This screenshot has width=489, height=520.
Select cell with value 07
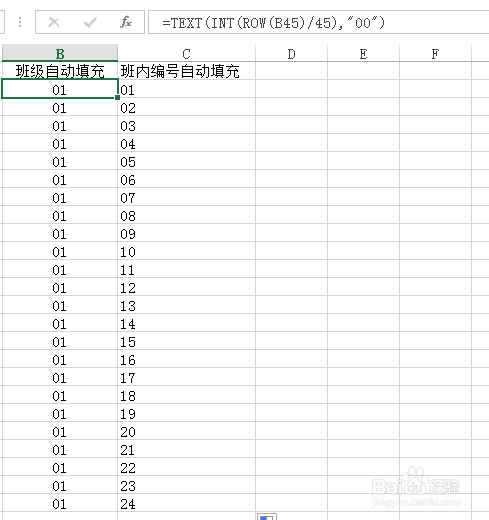pyautogui.click(x=187, y=198)
